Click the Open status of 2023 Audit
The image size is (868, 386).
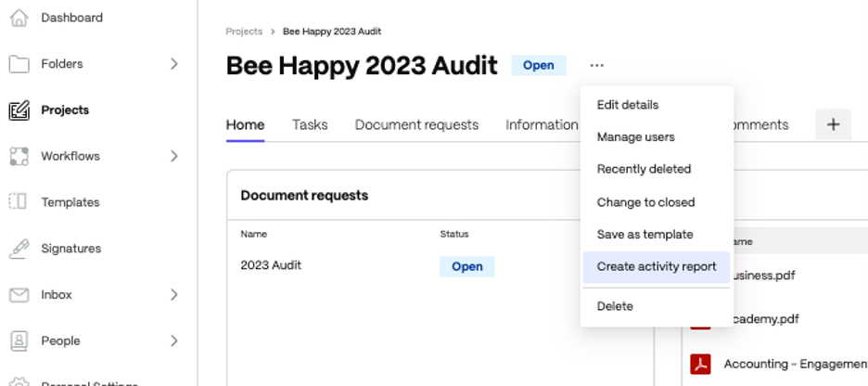pos(467,266)
